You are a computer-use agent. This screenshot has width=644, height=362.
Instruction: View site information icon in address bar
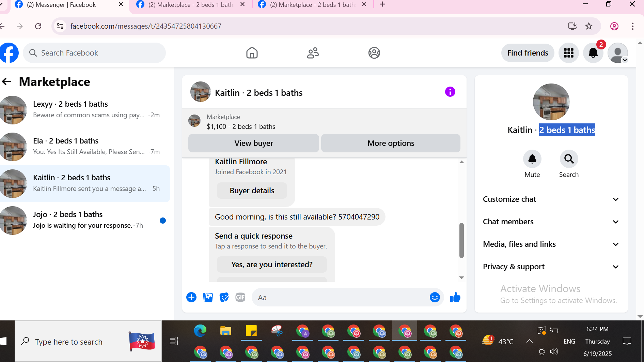point(60,26)
